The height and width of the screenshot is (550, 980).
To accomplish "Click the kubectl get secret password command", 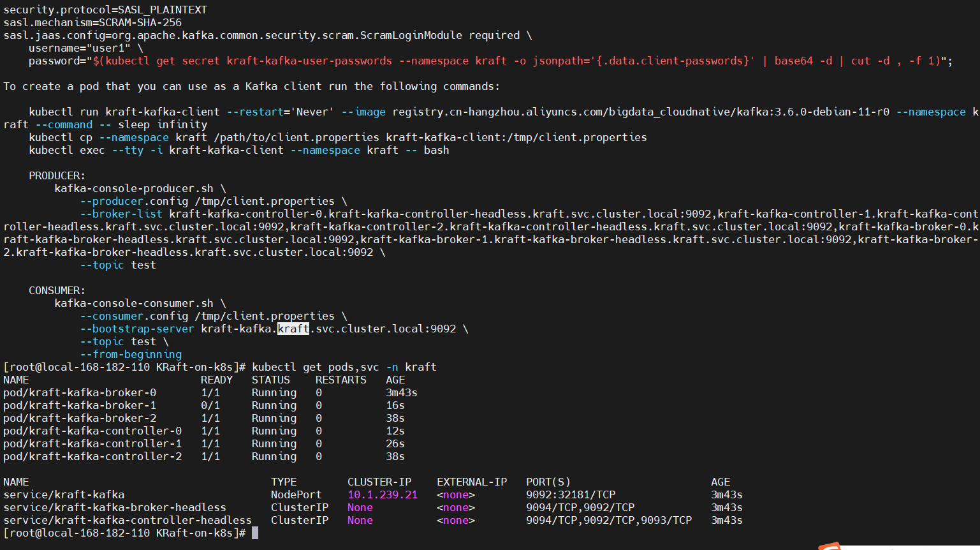I will [x=516, y=61].
